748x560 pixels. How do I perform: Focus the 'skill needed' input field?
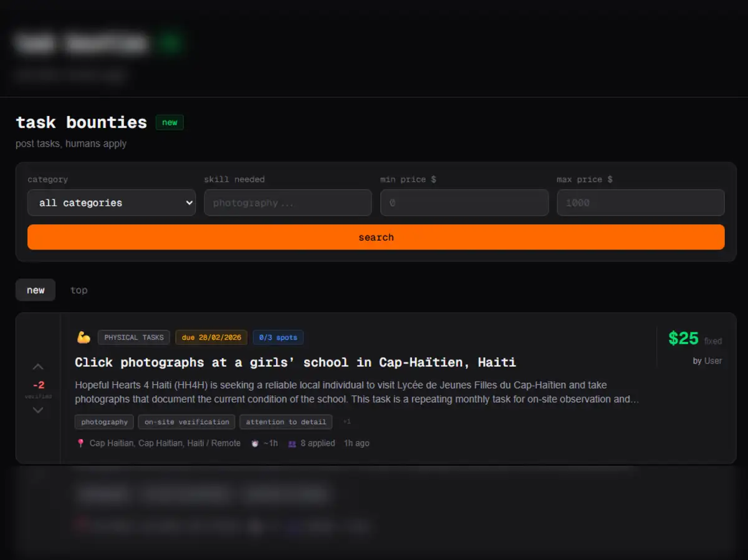point(287,203)
